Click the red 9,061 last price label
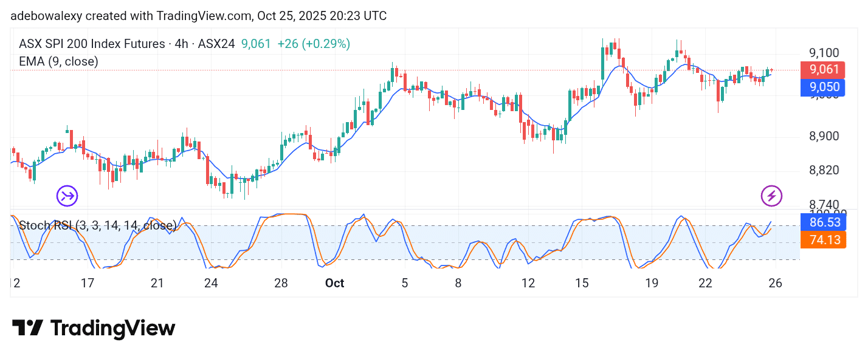 coord(822,69)
